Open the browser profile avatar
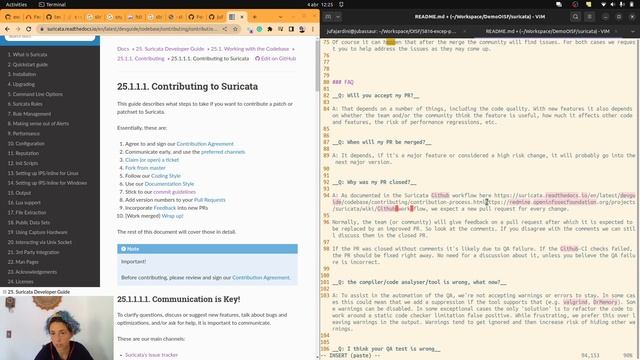 302,29
